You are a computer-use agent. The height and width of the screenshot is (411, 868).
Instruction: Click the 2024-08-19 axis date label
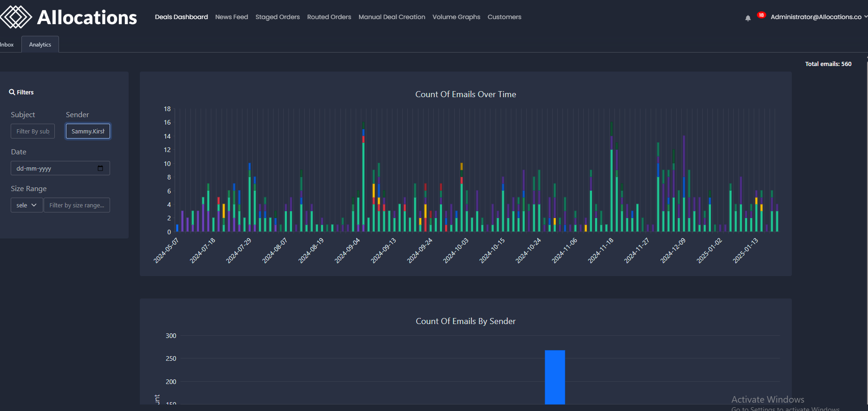(x=311, y=251)
